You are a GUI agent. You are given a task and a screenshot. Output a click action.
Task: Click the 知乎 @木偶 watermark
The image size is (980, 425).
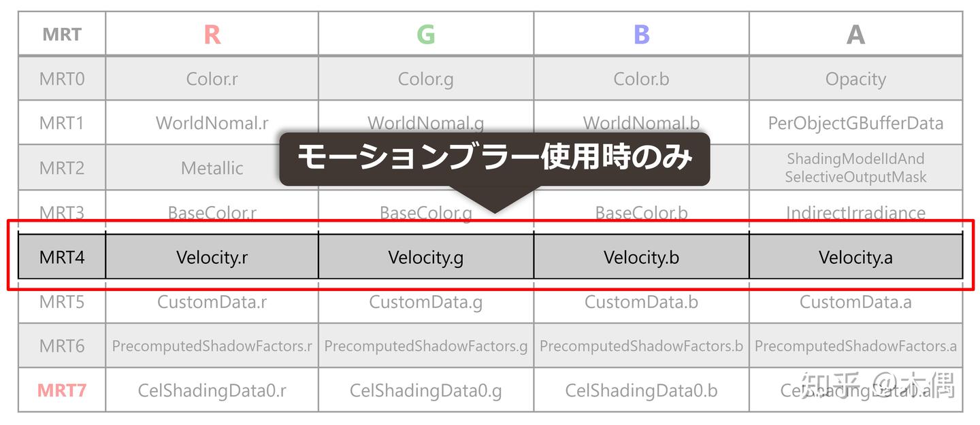pyautogui.click(x=878, y=385)
